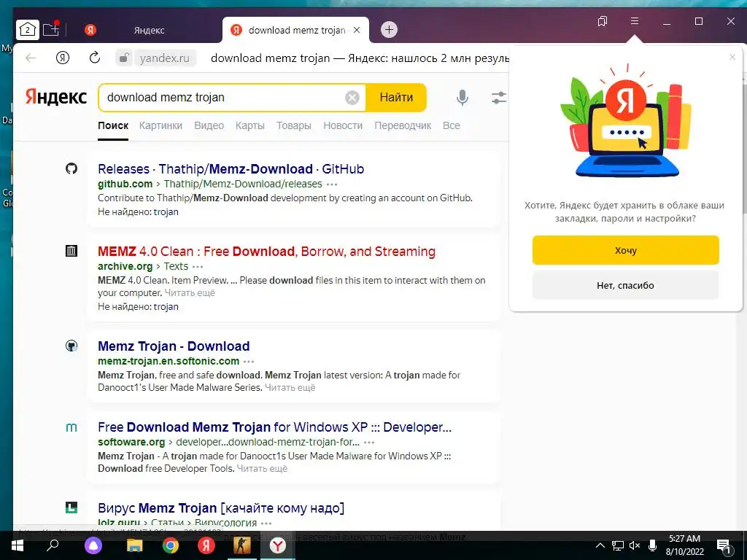
Task: Switch to the Карты tab
Action: (x=249, y=125)
